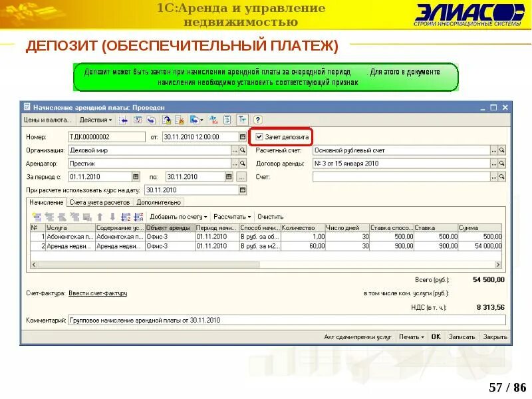Open the Печать dropdown
The height and width of the screenshot is (399, 532).
[x=412, y=337]
